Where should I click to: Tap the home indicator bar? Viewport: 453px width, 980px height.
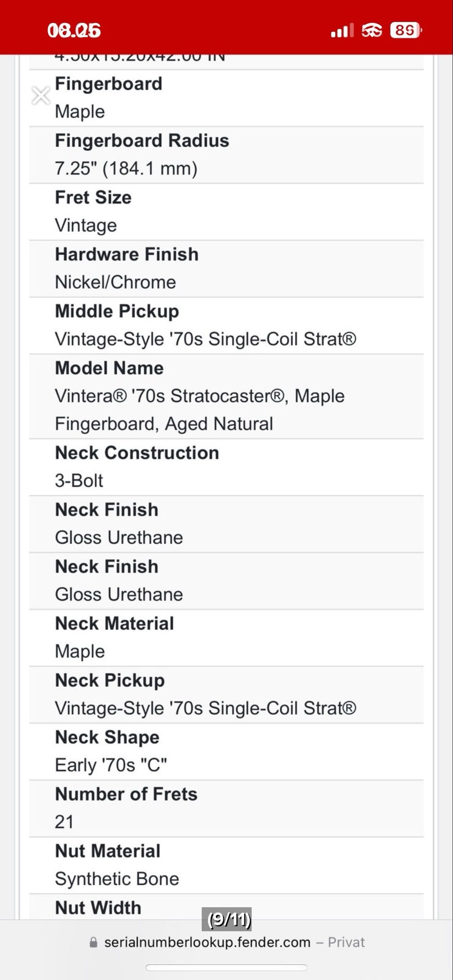tap(226, 968)
